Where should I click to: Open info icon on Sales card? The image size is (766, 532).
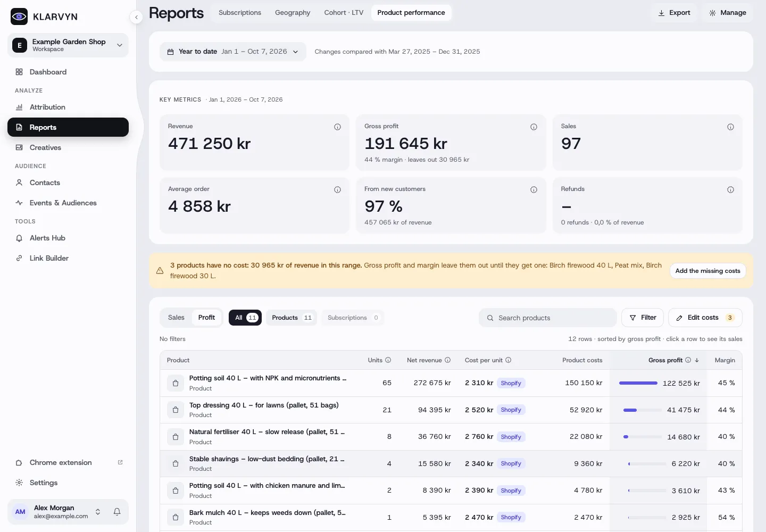pos(730,127)
